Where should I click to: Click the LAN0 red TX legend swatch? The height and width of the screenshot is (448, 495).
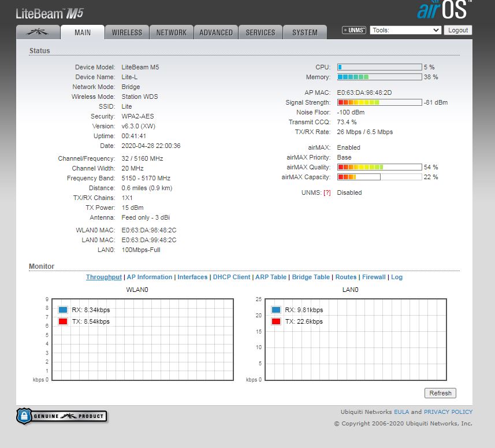pyautogui.click(x=276, y=321)
